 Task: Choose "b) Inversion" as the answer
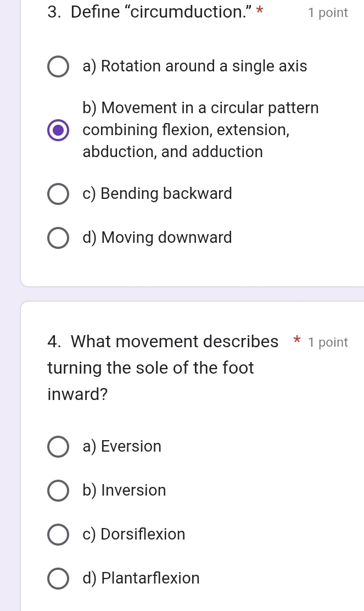(58, 490)
